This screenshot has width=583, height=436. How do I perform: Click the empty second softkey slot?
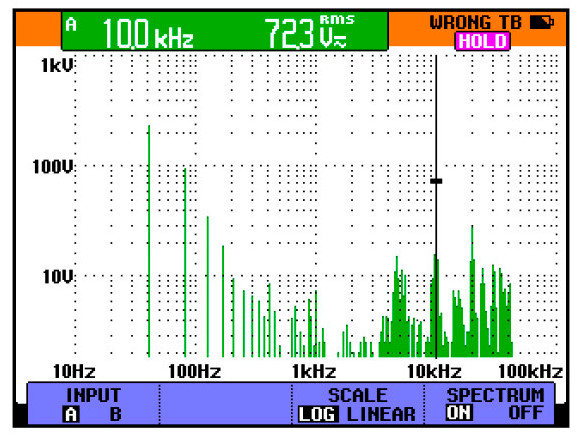(226, 404)
